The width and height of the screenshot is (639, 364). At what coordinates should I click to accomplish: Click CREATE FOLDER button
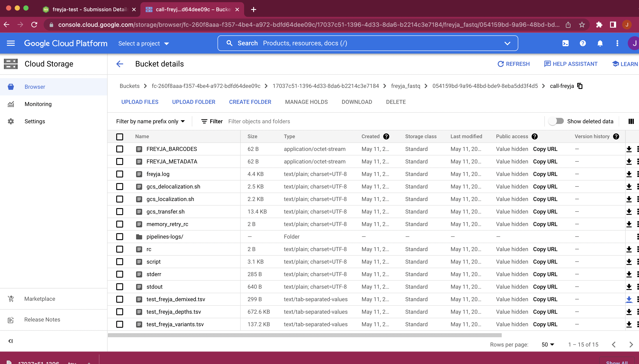point(250,102)
